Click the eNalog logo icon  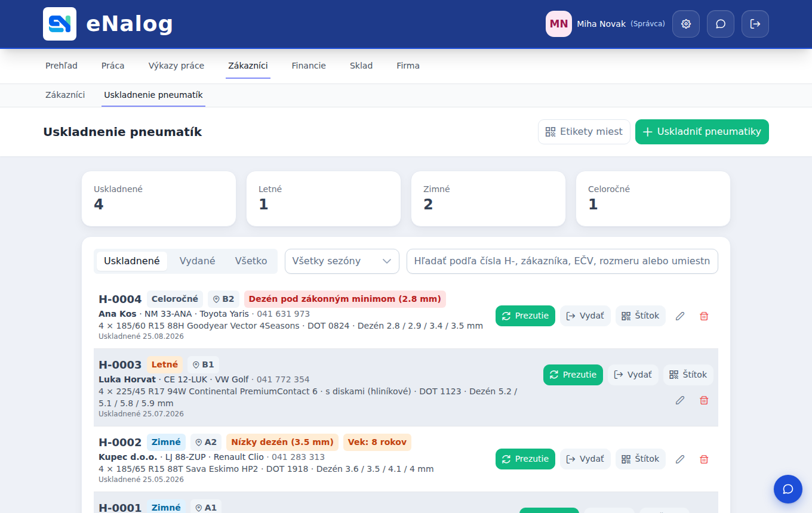[60, 24]
